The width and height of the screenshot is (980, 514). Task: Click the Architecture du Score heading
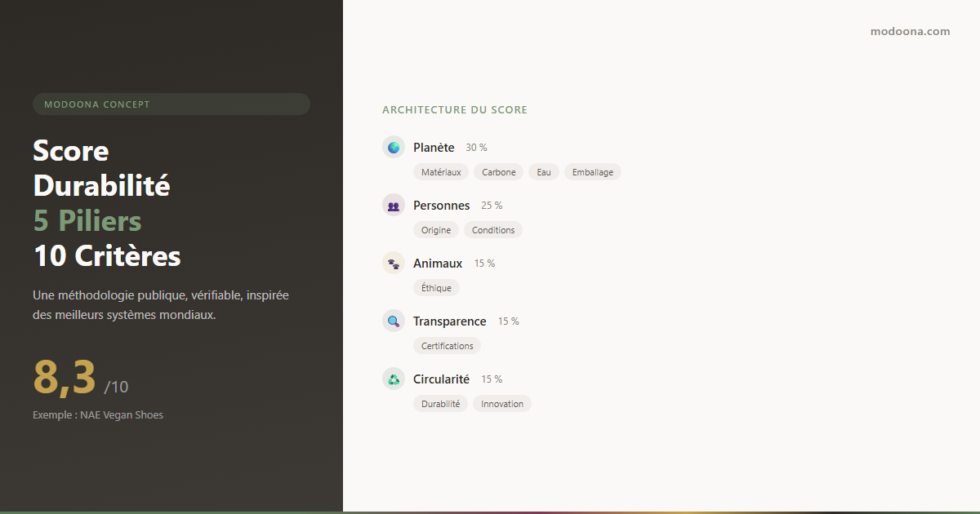[455, 110]
